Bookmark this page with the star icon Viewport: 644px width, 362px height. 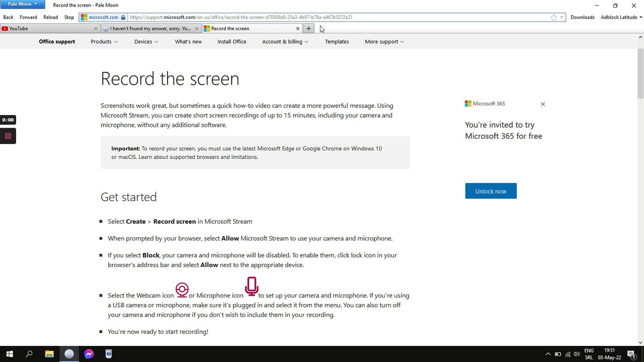tap(553, 17)
